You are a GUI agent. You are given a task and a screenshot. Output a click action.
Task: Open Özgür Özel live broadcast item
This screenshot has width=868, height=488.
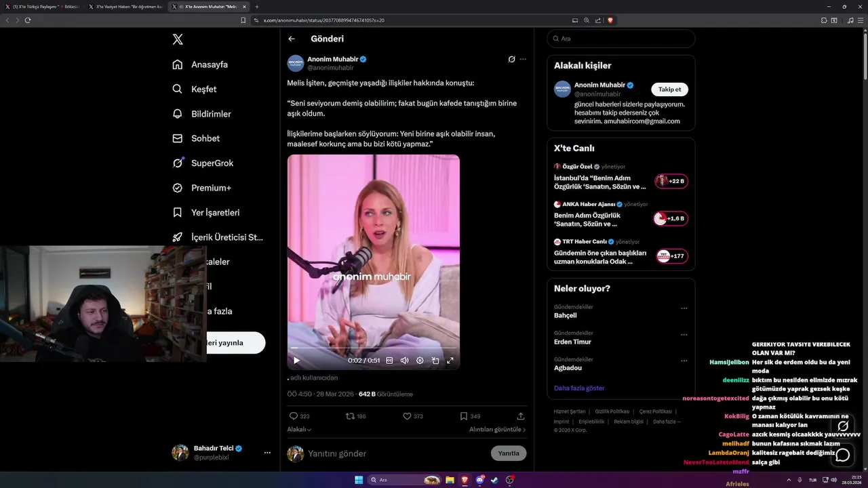[x=620, y=177]
